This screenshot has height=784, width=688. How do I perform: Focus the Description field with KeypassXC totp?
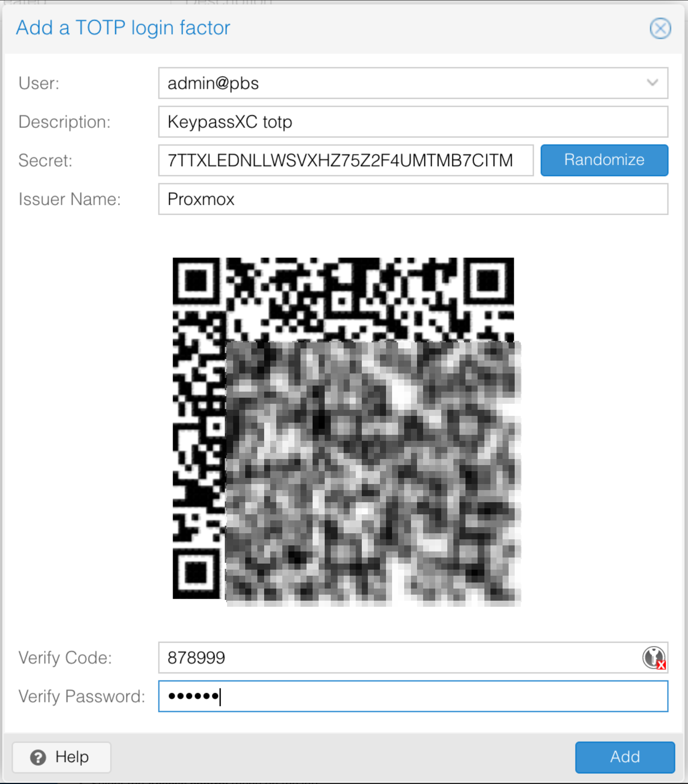click(413, 122)
